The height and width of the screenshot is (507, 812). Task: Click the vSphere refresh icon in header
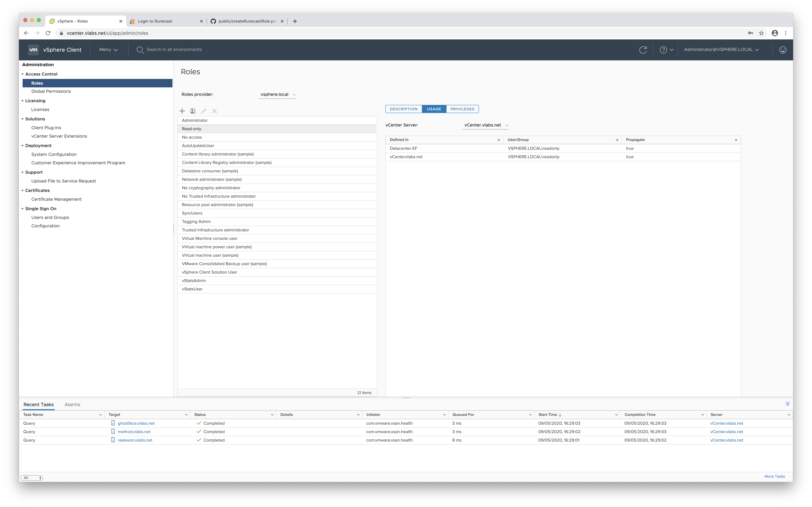pyautogui.click(x=643, y=50)
